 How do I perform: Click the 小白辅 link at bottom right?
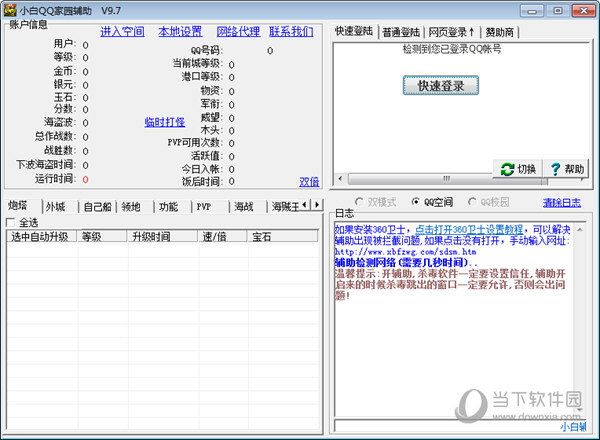(x=573, y=427)
